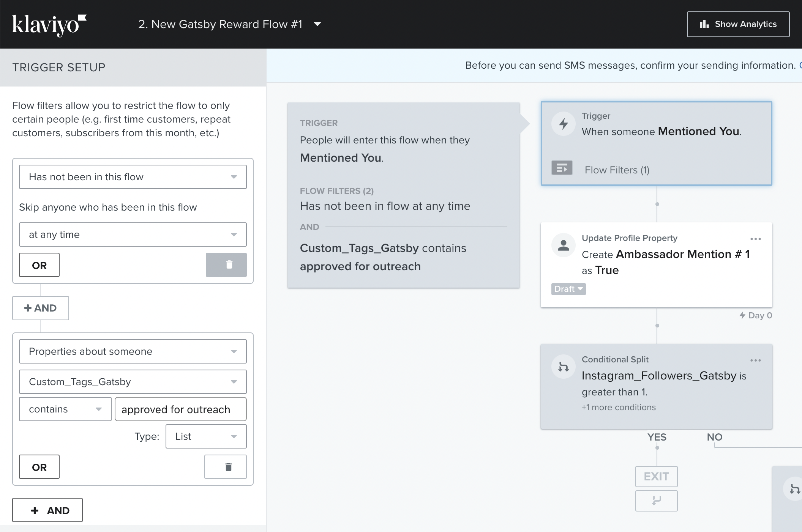
Task: Click 'Create Ambassador Mention # 1' text
Action: click(666, 254)
